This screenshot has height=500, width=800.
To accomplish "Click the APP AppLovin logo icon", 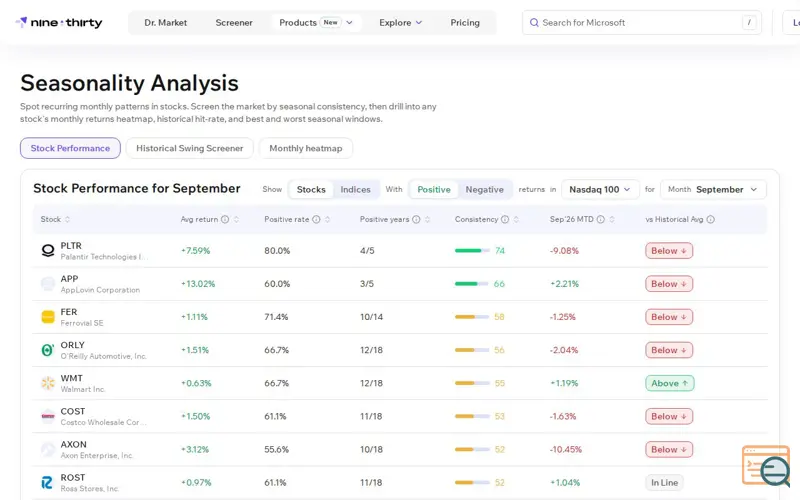I will coord(47,284).
